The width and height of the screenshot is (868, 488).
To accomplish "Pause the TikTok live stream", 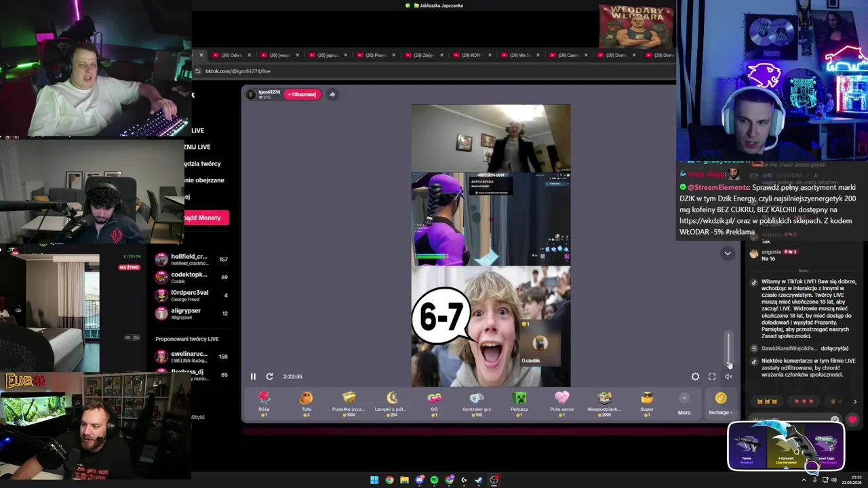I will [253, 376].
